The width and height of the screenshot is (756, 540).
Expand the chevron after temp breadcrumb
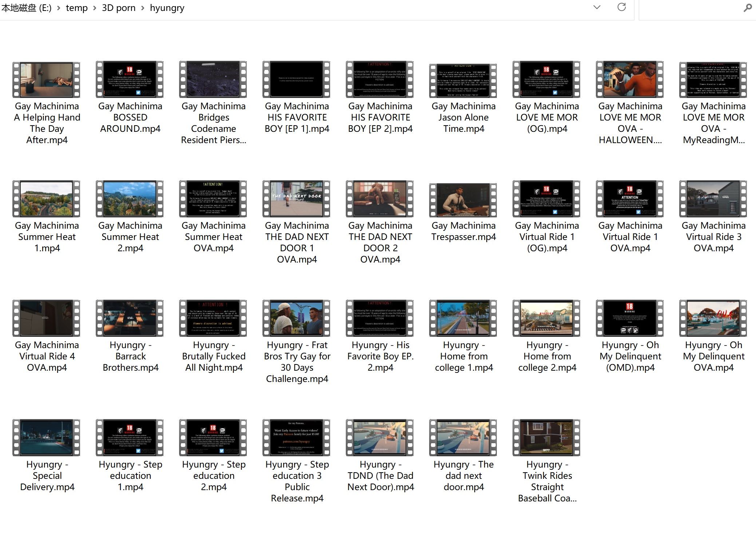tap(95, 8)
